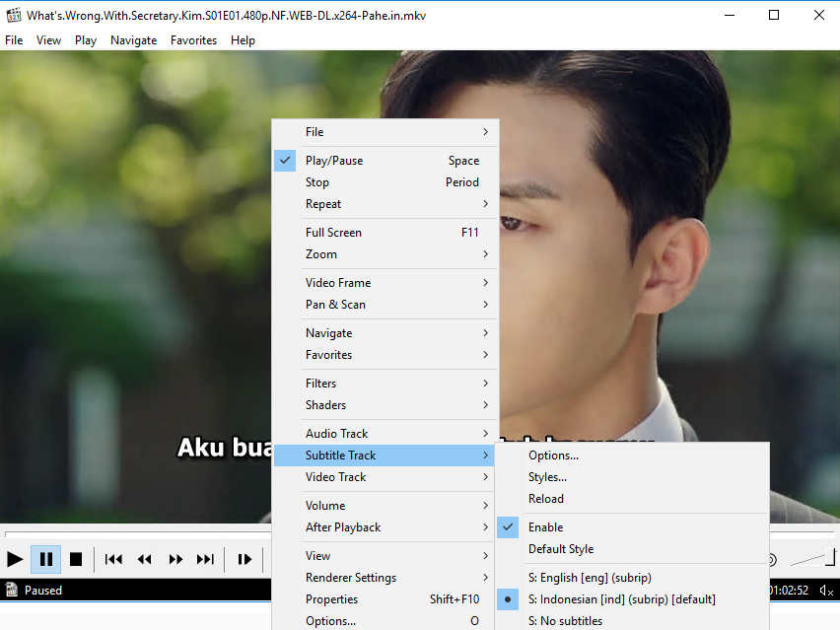Open the Help menu in the menu bar

click(243, 40)
